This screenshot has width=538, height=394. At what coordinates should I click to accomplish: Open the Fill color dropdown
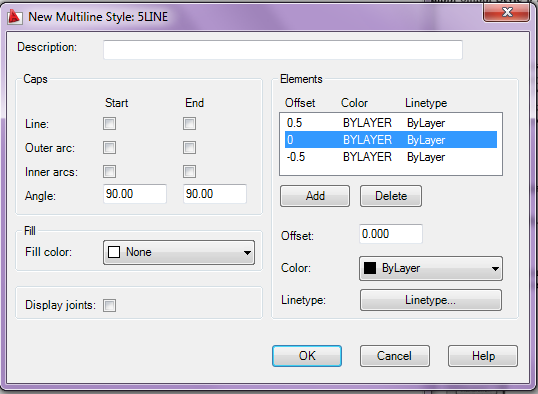pyautogui.click(x=179, y=252)
